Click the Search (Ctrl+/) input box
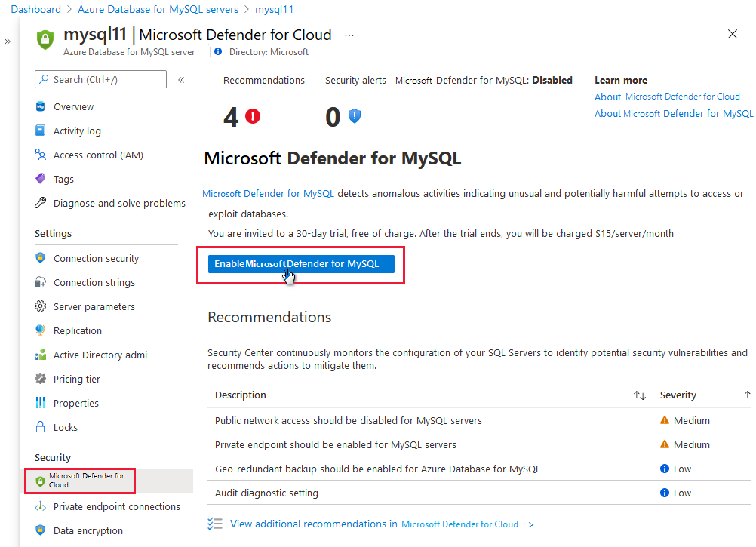This screenshot has width=756, height=547. pos(100,80)
